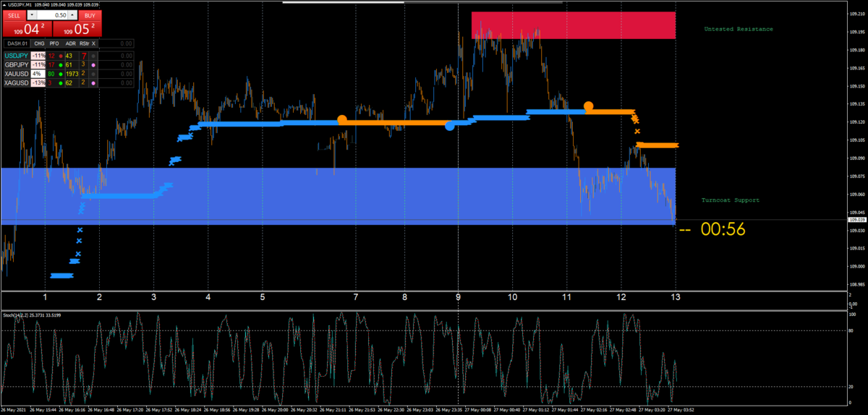Click the DASH.01 dashboard label
This screenshot has width=868, height=415.
pyautogui.click(x=17, y=43)
